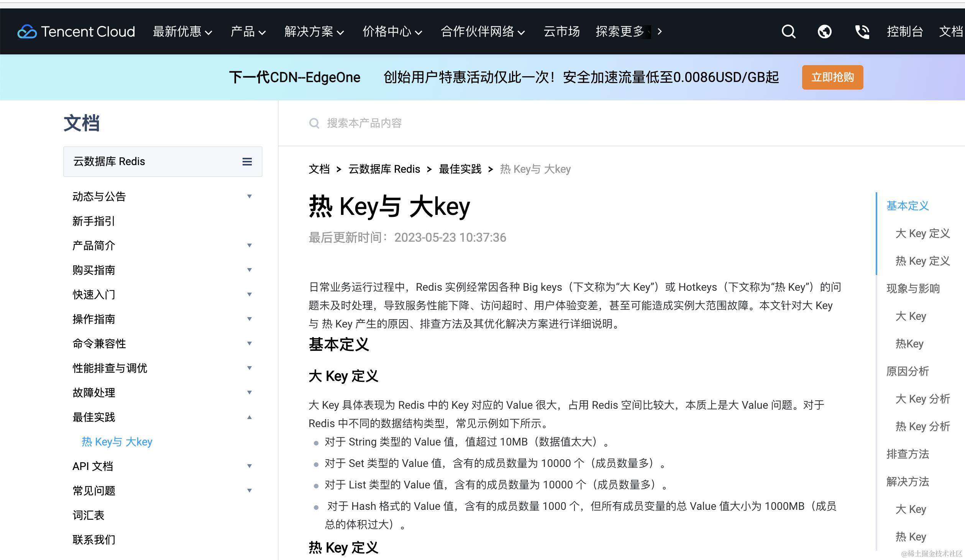
Task: Click the Tencent Cloud logo icon
Action: coord(27,32)
